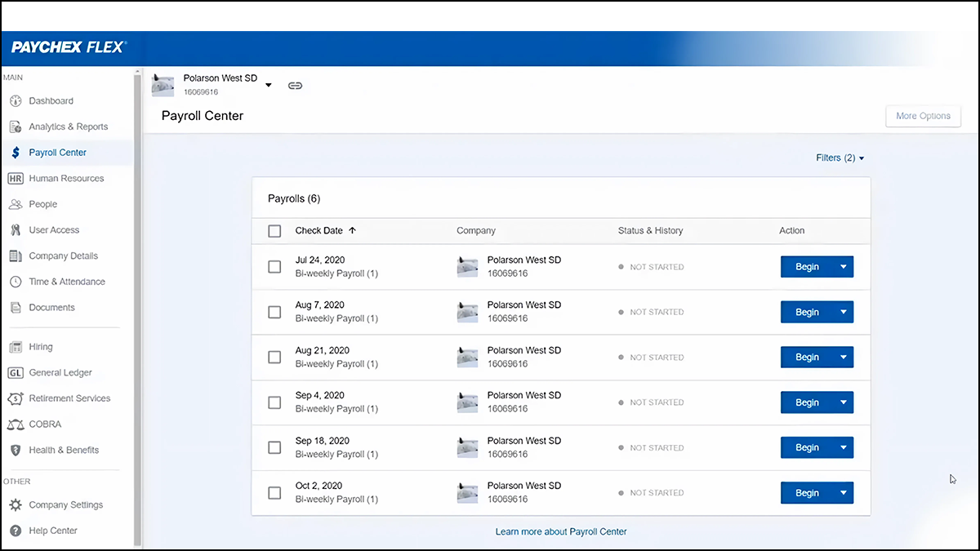The image size is (980, 551).
Task: Check the Sep 18, 2020 payroll checkbox
Action: point(274,447)
